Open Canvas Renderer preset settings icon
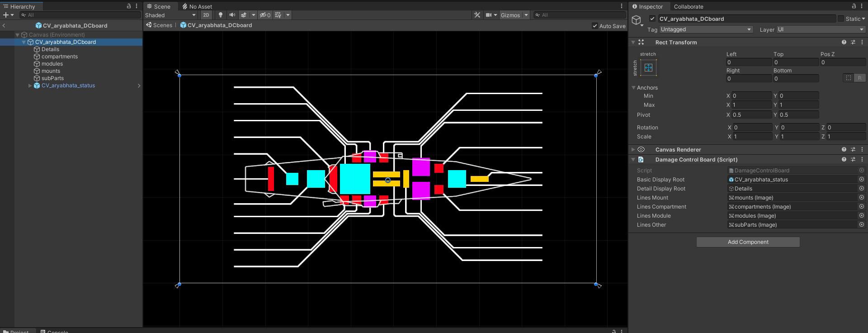The image size is (868, 333). tap(853, 149)
